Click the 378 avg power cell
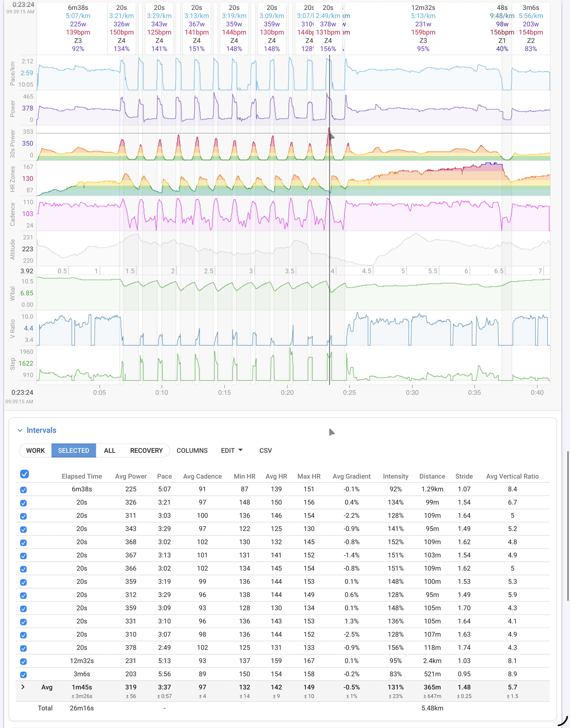Screen dimensions: 570x728 tap(131, 648)
